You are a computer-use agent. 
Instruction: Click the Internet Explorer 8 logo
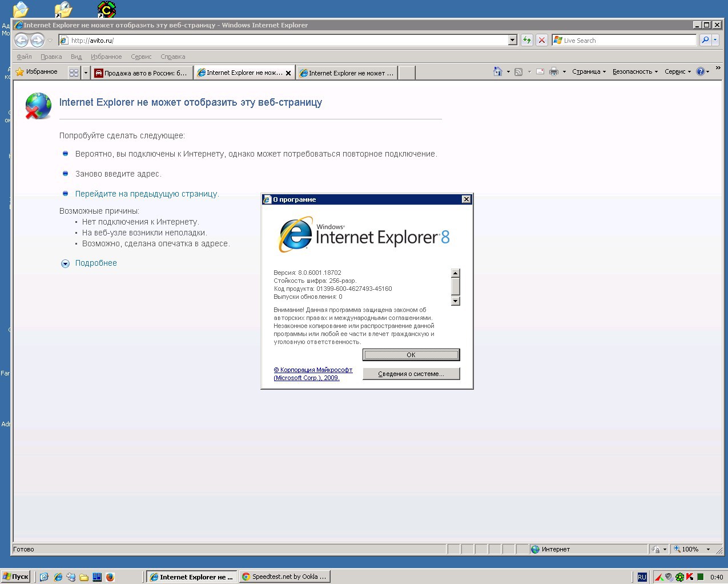pyautogui.click(x=364, y=234)
